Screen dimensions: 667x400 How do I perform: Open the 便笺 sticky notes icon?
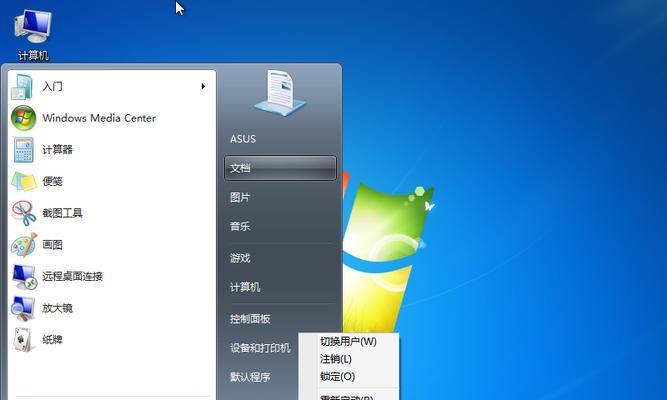click(24, 181)
